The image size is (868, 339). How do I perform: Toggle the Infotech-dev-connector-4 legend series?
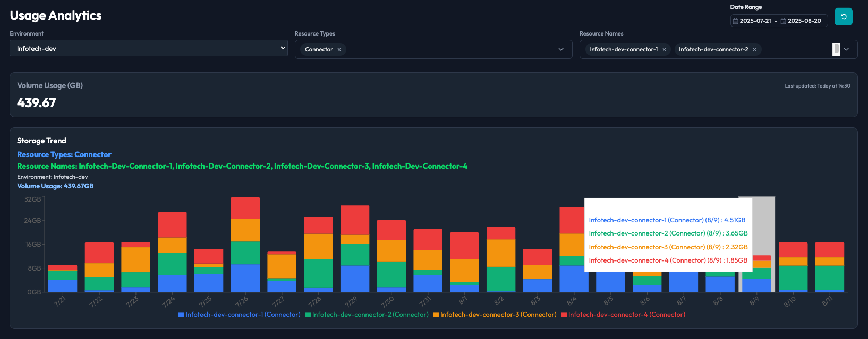pos(623,315)
